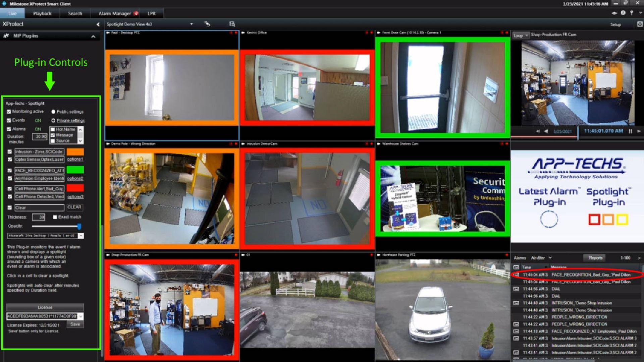Screen dimensions: 644x362
Task: Open the reload view icon in view toolbar
Action: 207,24
